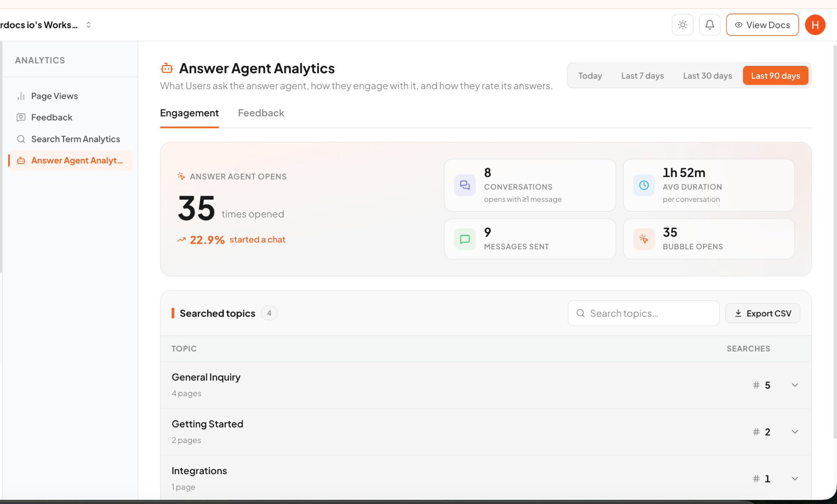This screenshot has height=504, width=837.
Task: Click the 22.9% started a chat text
Action: coord(237,240)
